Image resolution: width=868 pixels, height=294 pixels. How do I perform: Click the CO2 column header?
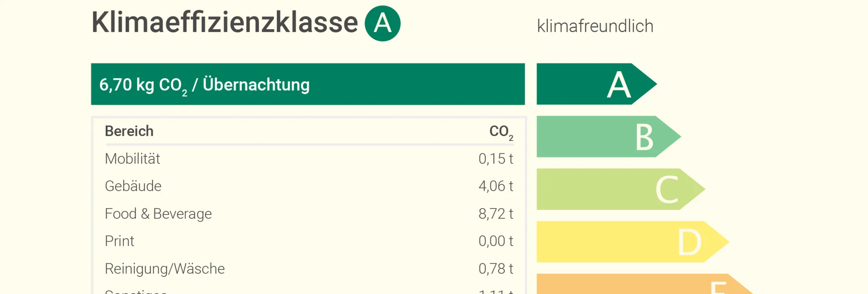[501, 131]
